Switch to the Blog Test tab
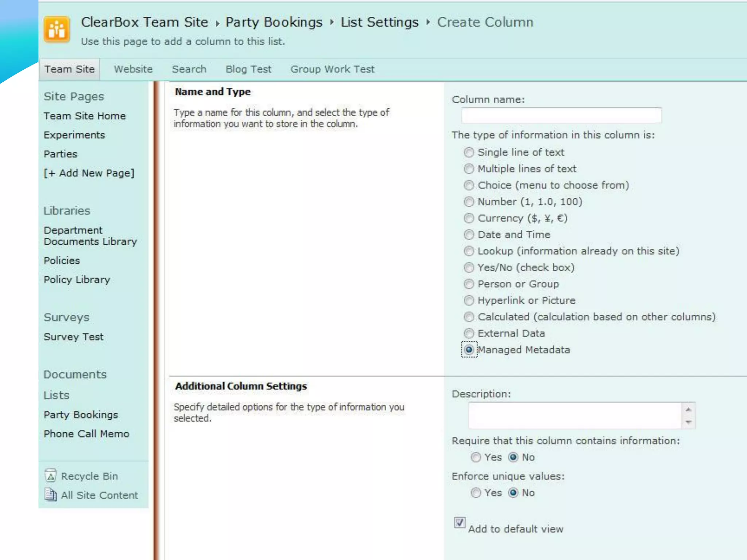 (248, 69)
